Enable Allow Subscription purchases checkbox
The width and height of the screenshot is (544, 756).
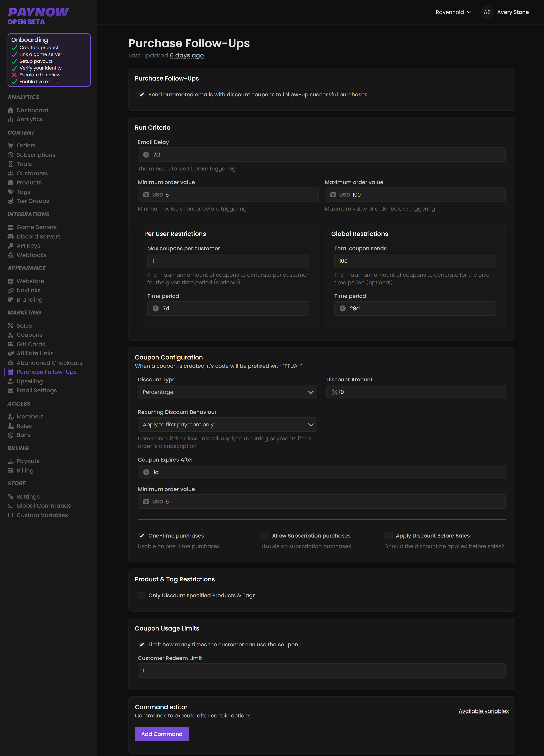pyautogui.click(x=265, y=536)
